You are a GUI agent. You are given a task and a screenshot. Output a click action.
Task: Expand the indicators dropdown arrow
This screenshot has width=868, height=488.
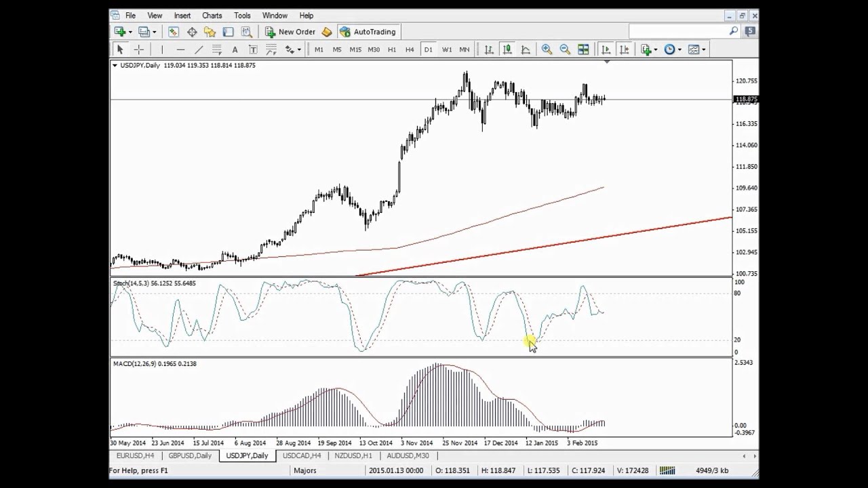(655, 49)
